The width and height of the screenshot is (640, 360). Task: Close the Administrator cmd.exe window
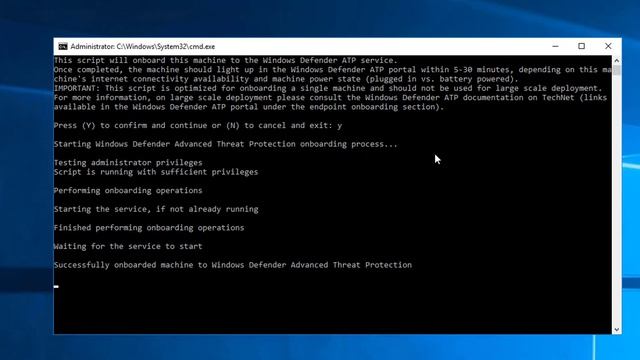[608, 47]
